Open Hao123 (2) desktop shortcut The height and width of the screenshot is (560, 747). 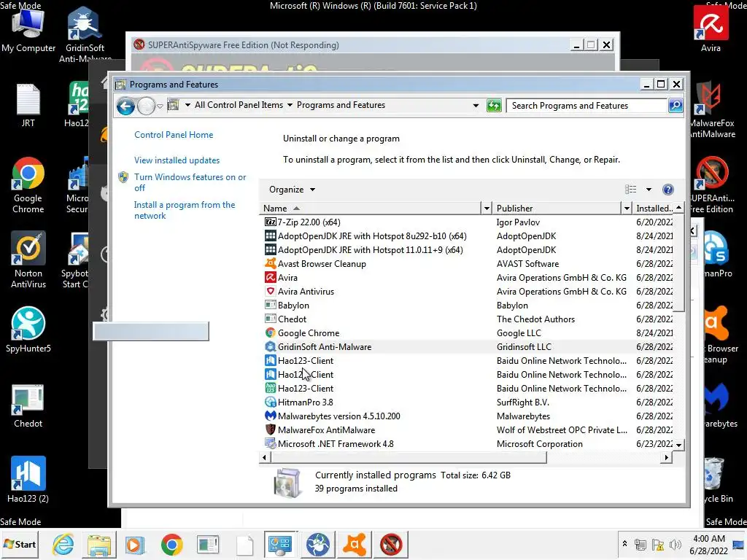pyautogui.click(x=28, y=480)
